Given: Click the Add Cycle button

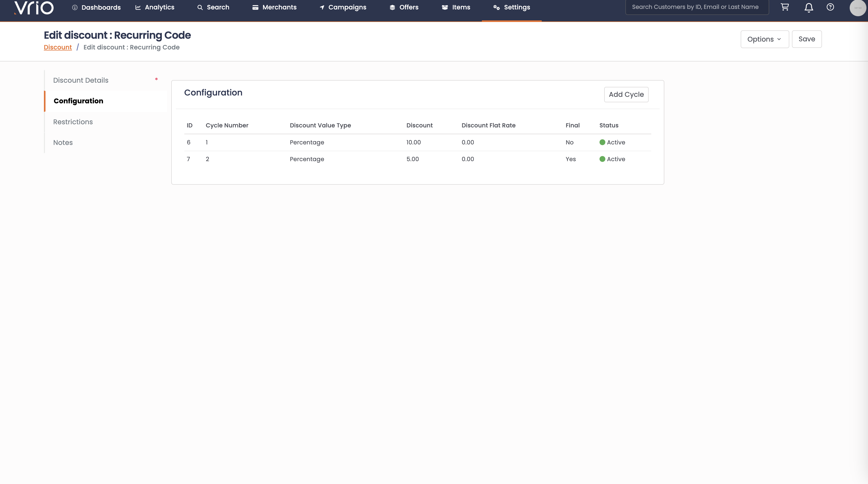Looking at the screenshot, I should [626, 94].
